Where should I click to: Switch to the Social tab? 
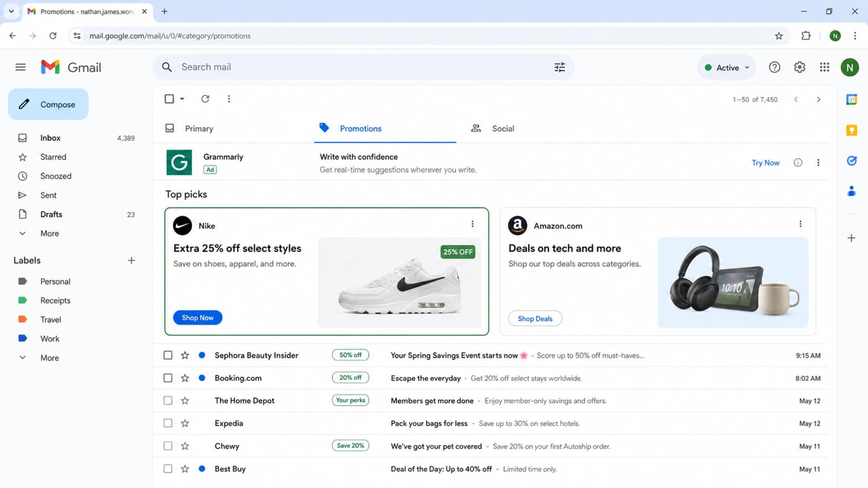(503, 129)
